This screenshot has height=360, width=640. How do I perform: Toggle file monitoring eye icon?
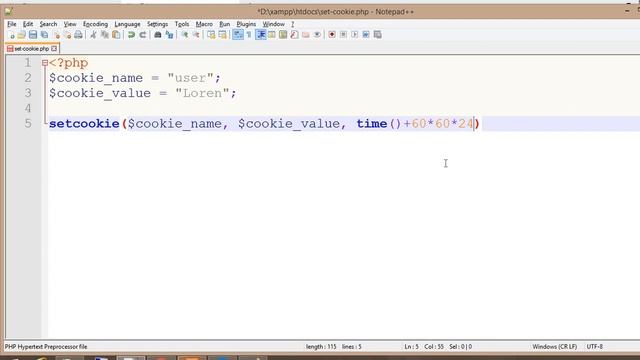[x=317, y=35]
